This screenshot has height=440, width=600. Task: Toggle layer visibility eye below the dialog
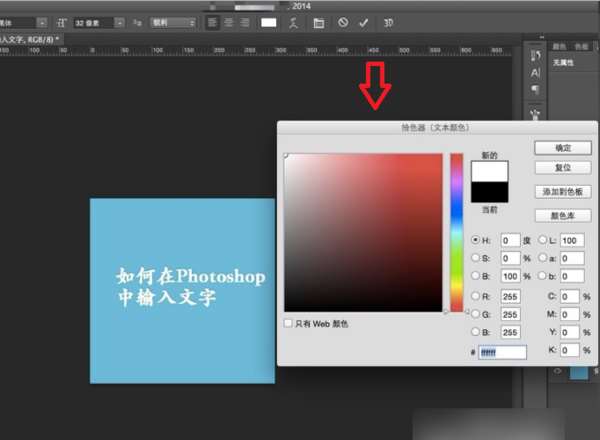click(x=557, y=371)
